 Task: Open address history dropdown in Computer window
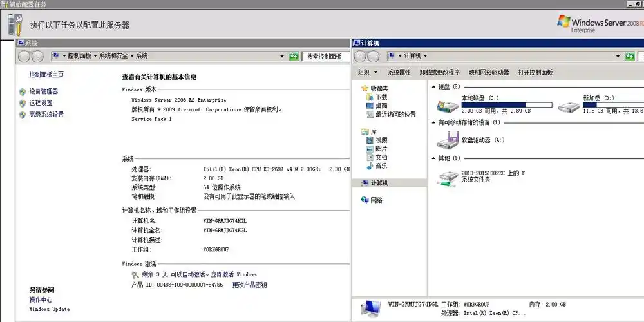click(x=618, y=57)
